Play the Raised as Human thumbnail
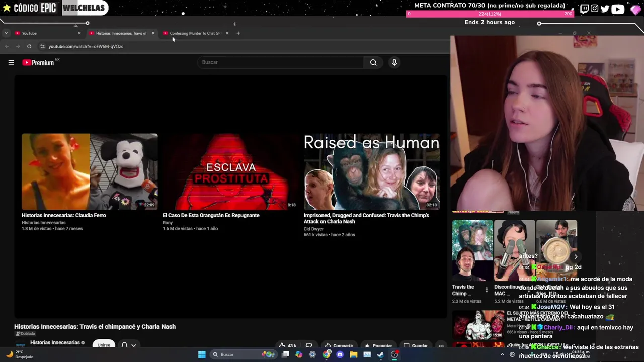Image resolution: width=644 pixels, height=362 pixels. pos(372,171)
